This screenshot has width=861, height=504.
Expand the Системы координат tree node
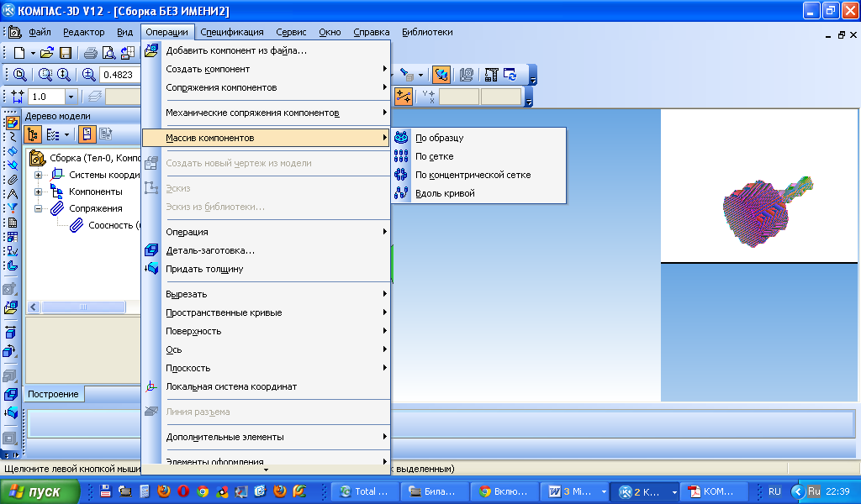coord(39,175)
